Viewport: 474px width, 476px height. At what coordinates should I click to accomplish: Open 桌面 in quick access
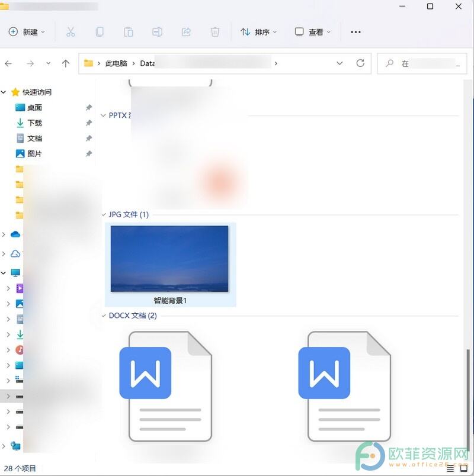point(34,108)
